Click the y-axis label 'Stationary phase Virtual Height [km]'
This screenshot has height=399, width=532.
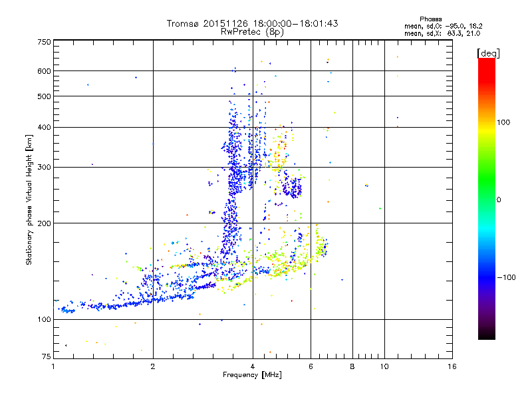pos(29,199)
